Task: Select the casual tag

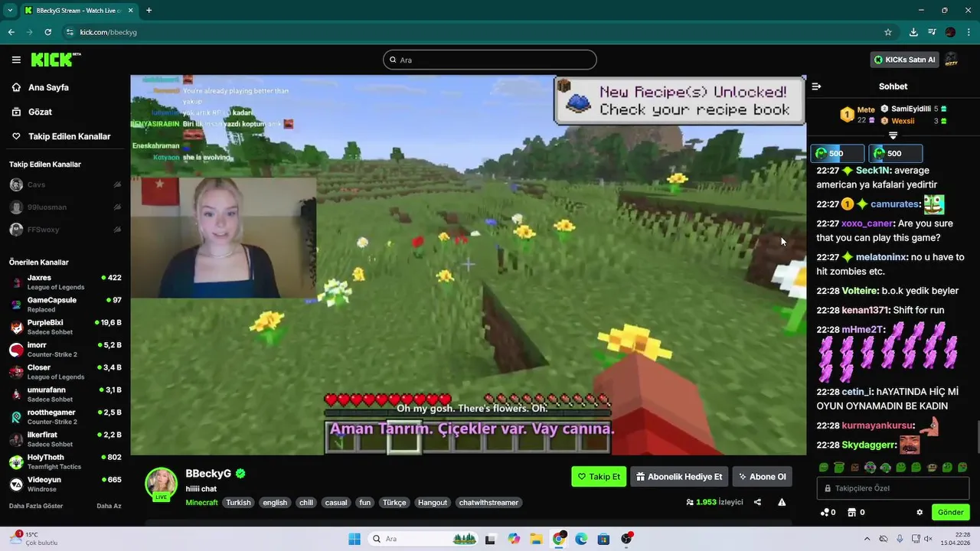Action: coord(336,503)
